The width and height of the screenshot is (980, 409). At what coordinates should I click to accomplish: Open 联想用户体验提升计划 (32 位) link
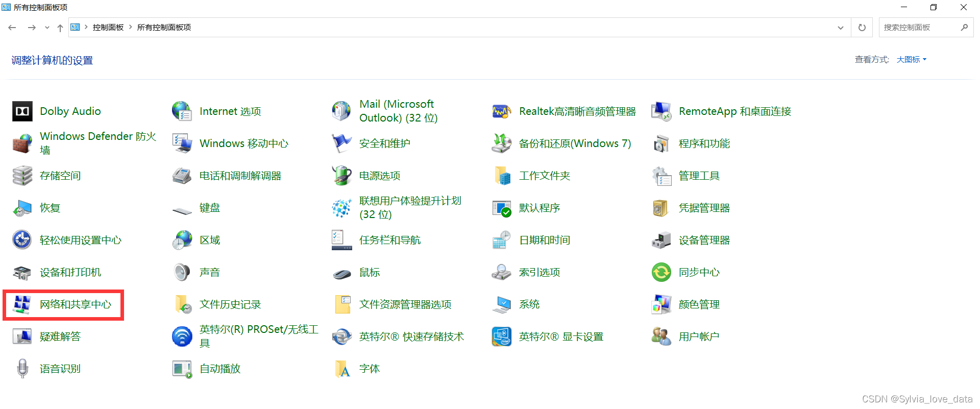click(410, 208)
